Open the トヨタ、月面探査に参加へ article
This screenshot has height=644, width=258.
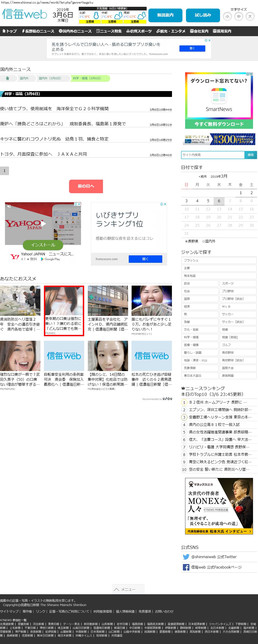44,154
